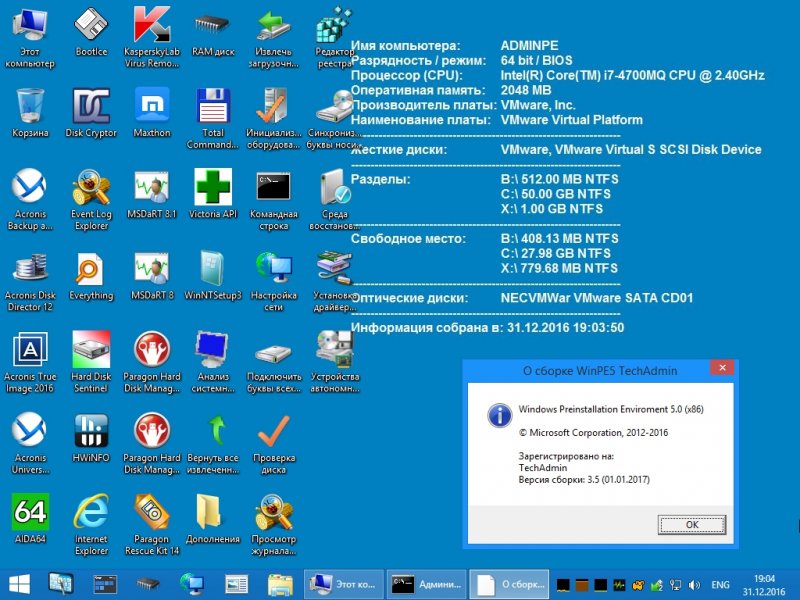Image resolution: width=800 pixels, height=600 pixels.
Task: Launch BootIce from the desktop
Action: coord(91,32)
